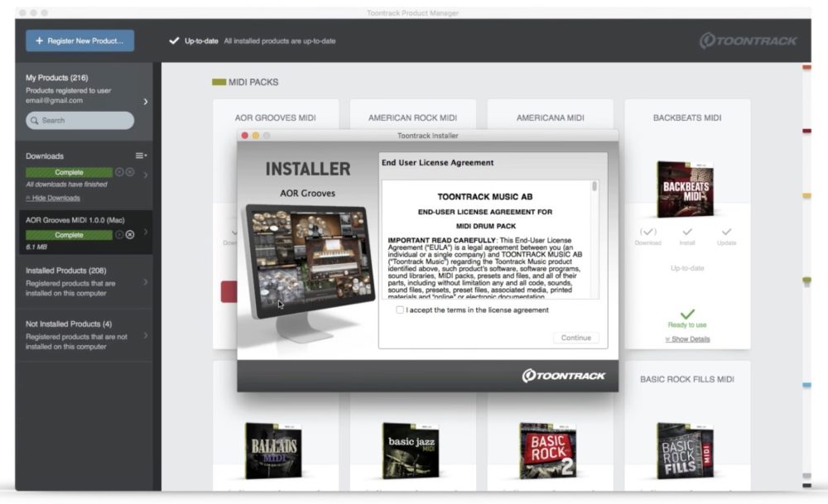The image size is (828, 504).
Task: Click the Toontrack logo in the header
Action: [748, 41]
